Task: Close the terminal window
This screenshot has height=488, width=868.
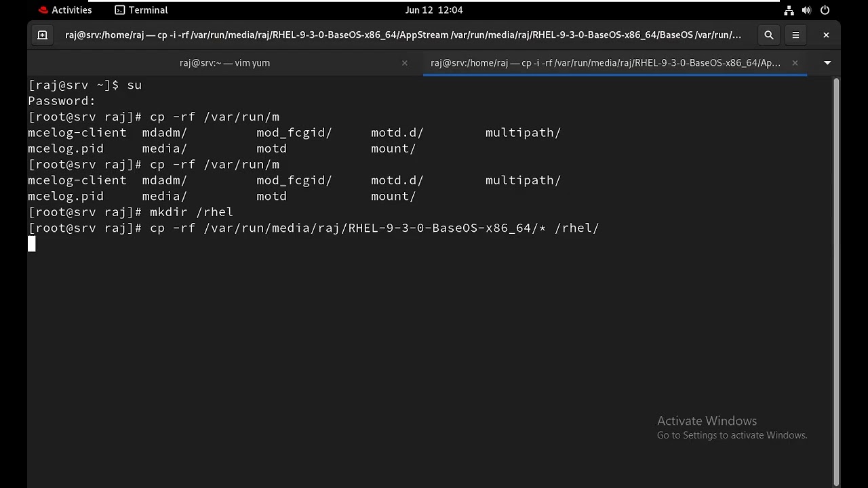Action: click(x=826, y=35)
